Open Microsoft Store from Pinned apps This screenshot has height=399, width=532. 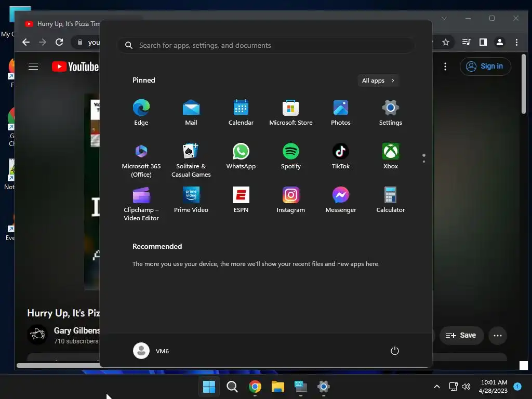click(291, 113)
